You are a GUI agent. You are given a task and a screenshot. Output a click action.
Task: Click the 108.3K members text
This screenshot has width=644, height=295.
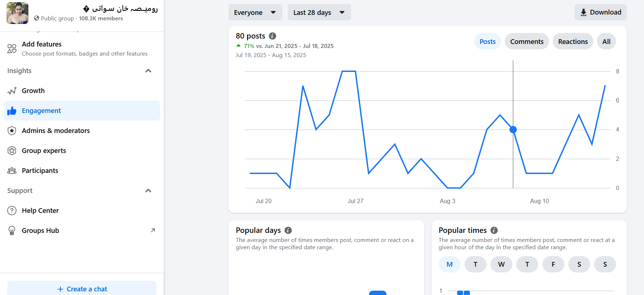point(101,18)
